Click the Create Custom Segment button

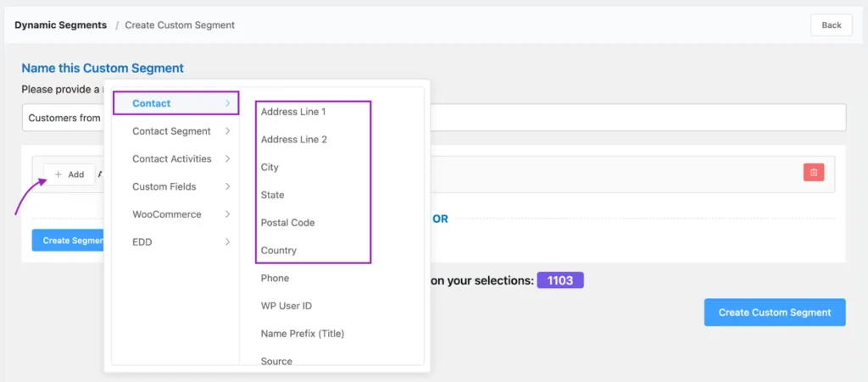pos(775,313)
